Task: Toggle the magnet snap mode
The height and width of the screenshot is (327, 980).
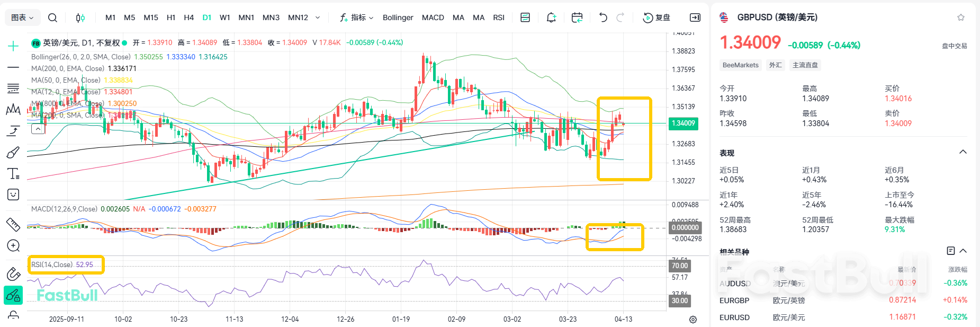Action: (x=13, y=273)
